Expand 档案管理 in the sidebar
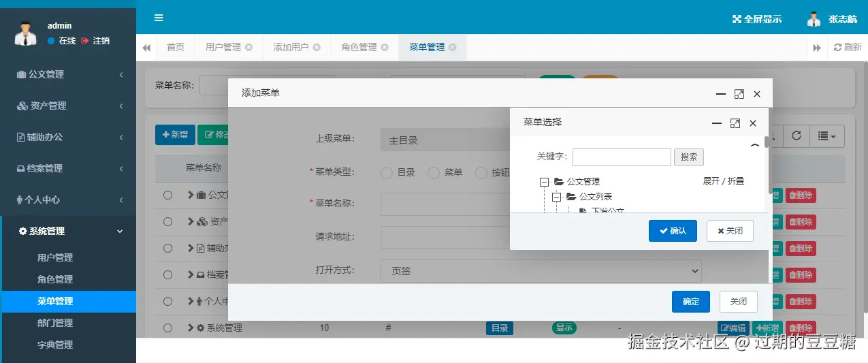Viewport: 868px width, 363px height. click(x=68, y=168)
